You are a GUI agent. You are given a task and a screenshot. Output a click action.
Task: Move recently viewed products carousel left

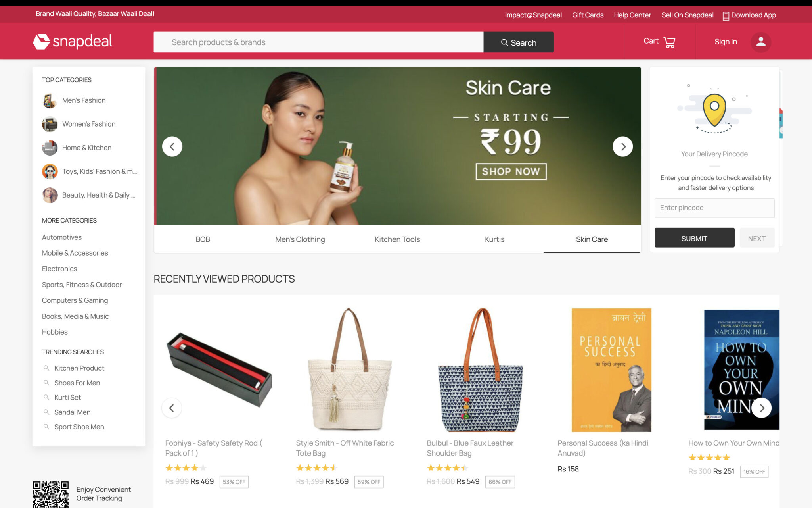[172, 408]
